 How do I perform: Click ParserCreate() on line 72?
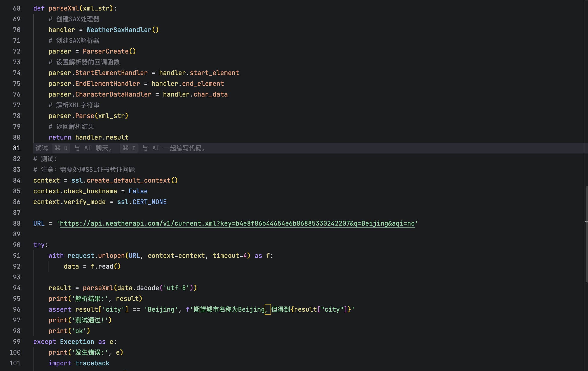109,51
